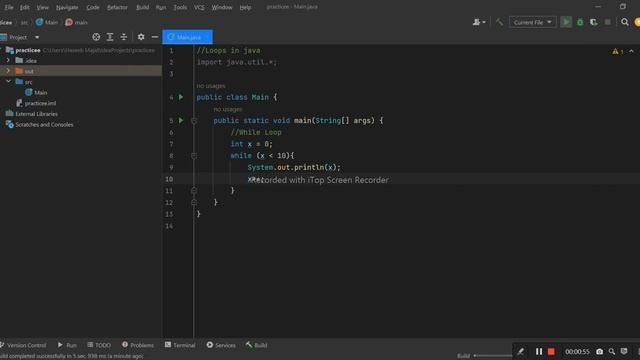Open Search Everywhere magnifier
This screenshot has height=360, width=640.
(624, 22)
